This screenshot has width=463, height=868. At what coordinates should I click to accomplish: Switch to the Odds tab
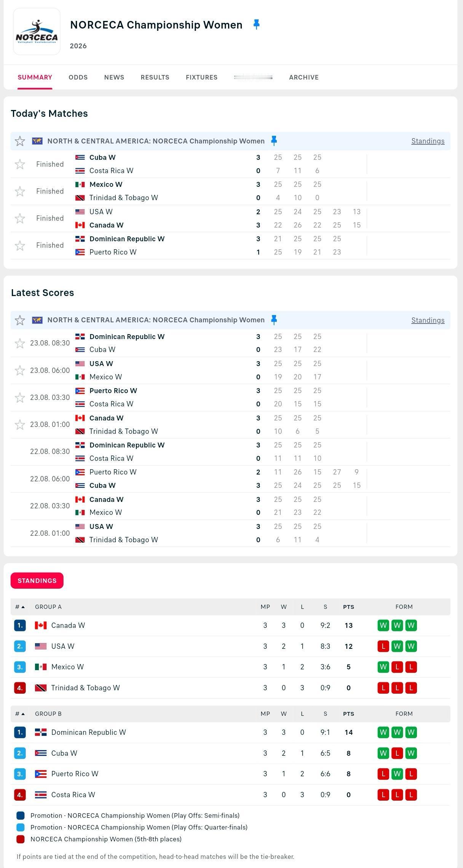coord(78,77)
